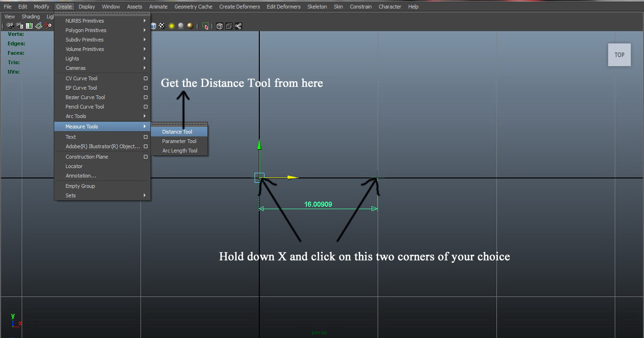Viewport: 644px width, 338px height.
Task: Click the camera Bookmarks icon
Action: coord(29,26)
